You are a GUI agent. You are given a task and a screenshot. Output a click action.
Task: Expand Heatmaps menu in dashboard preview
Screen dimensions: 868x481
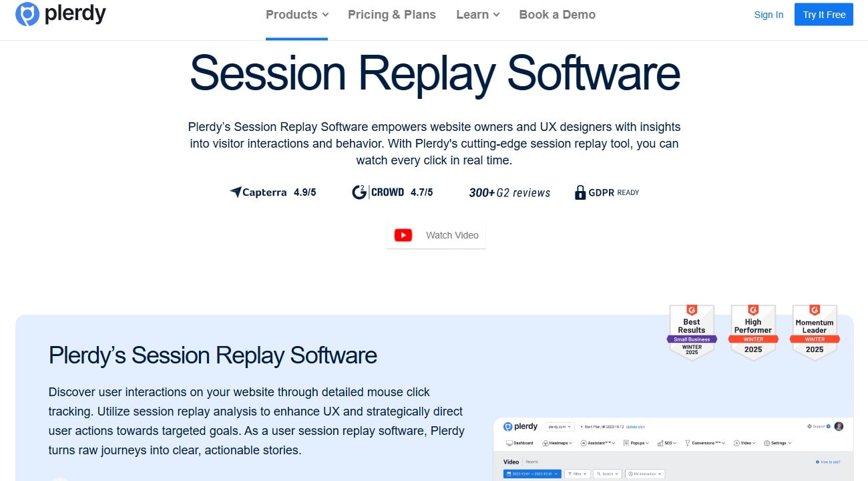coord(557,443)
